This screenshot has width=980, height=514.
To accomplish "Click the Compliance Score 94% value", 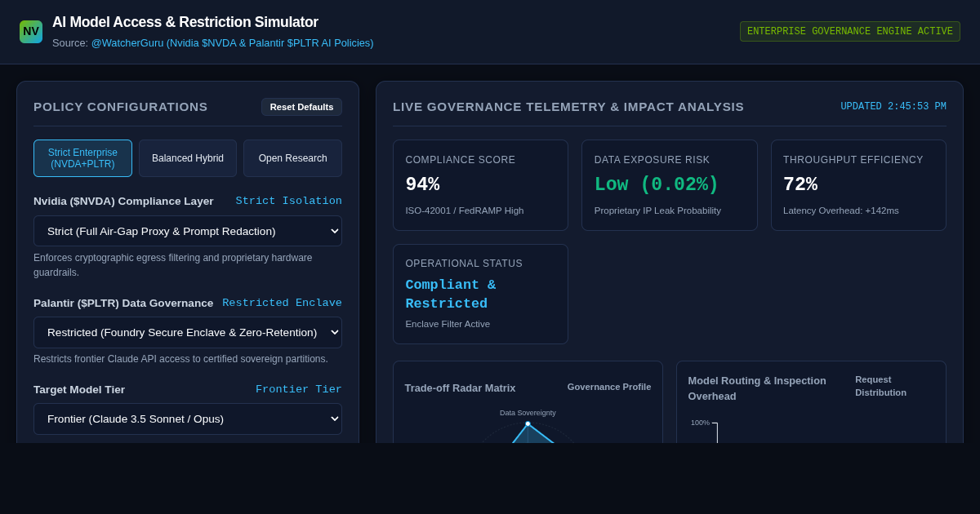I will [x=422, y=184].
